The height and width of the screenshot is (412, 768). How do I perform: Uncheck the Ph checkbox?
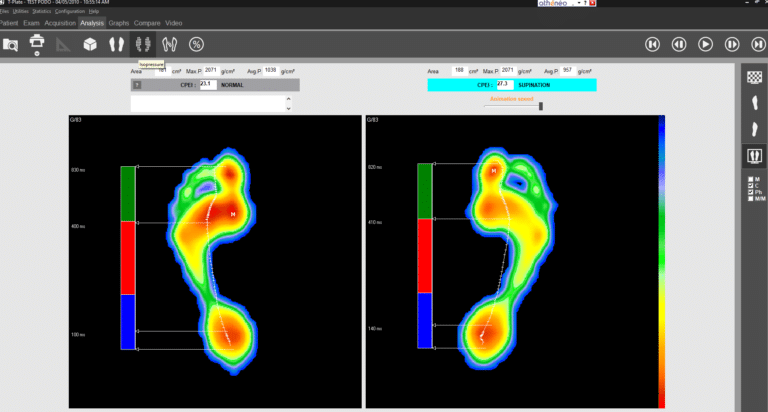[750, 192]
